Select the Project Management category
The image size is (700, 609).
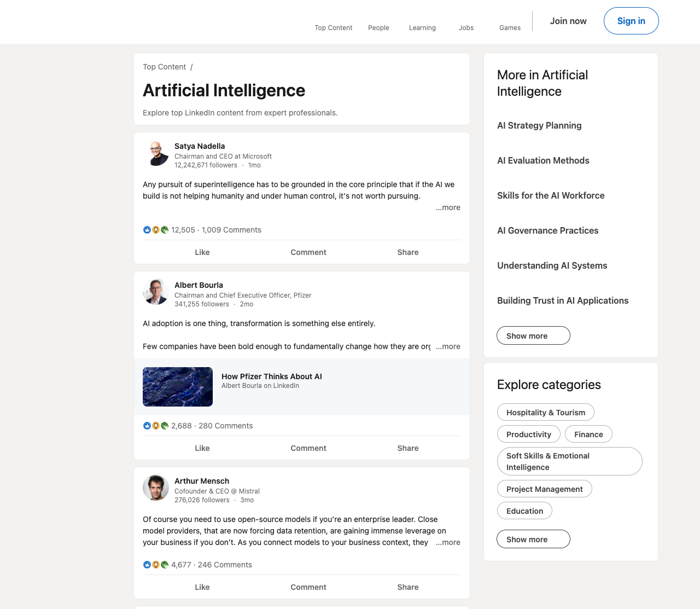point(545,489)
